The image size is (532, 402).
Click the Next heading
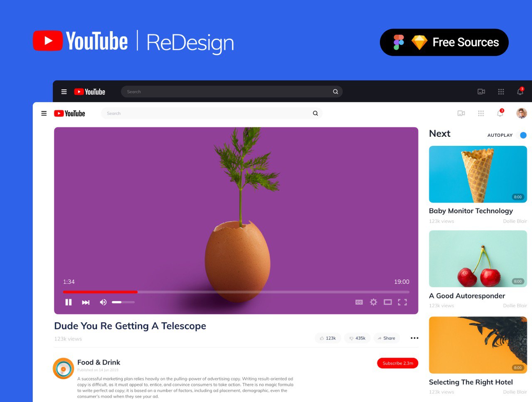440,134
